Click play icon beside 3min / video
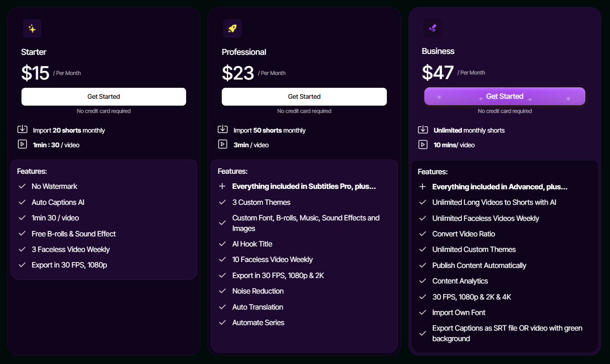The width and height of the screenshot is (610, 364). [x=223, y=145]
